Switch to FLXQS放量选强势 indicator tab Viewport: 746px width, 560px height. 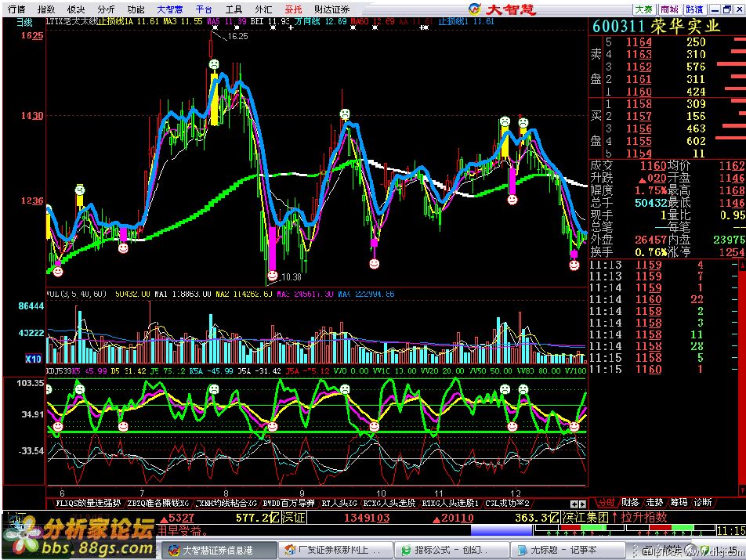click(88, 503)
